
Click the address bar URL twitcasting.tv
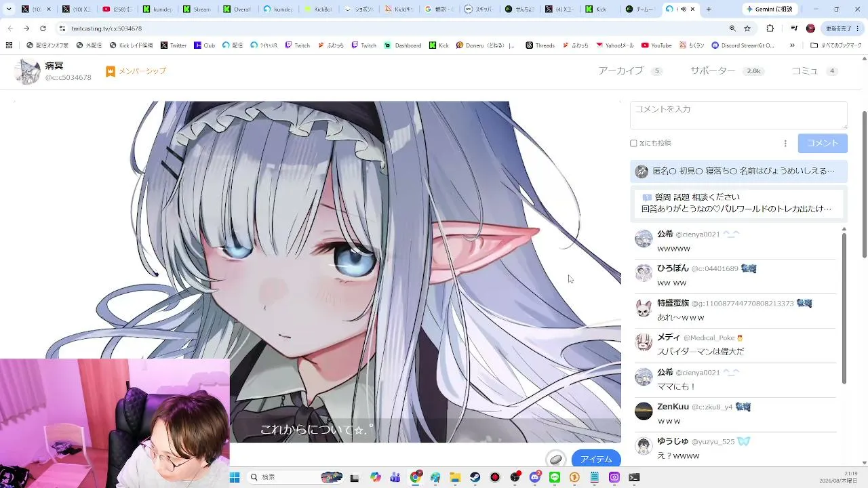click(106, 28)
